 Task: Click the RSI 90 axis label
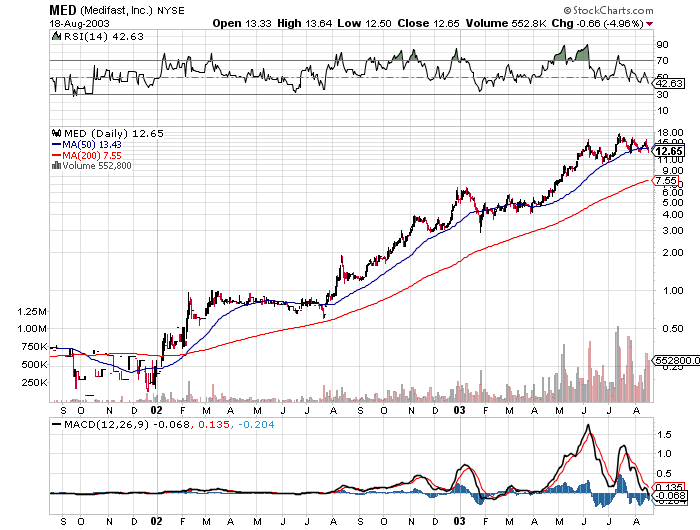point(662,45)
